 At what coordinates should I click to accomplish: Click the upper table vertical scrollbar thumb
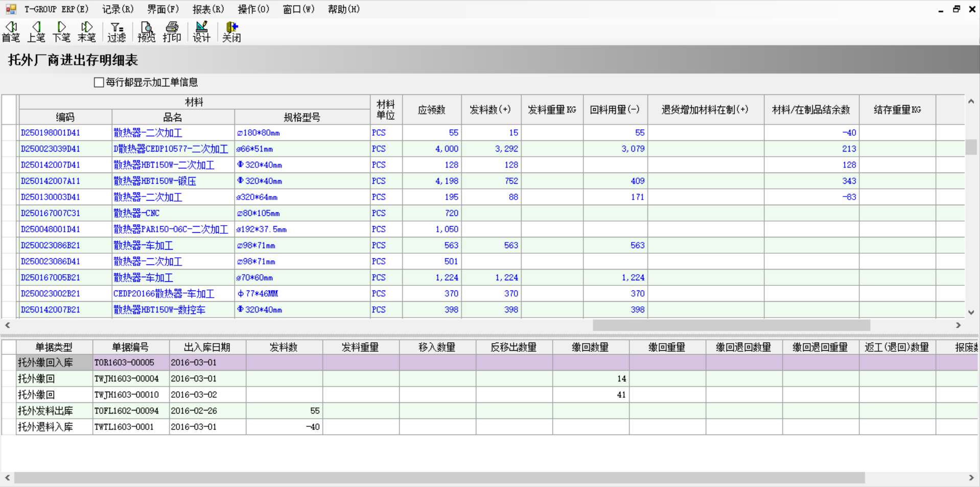click(971, 147)
